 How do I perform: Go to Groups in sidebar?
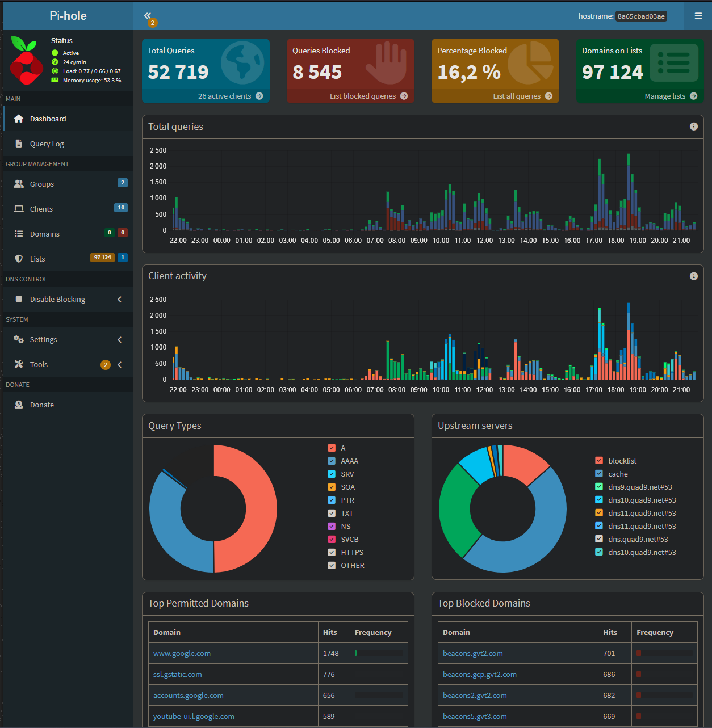point(68,184)
